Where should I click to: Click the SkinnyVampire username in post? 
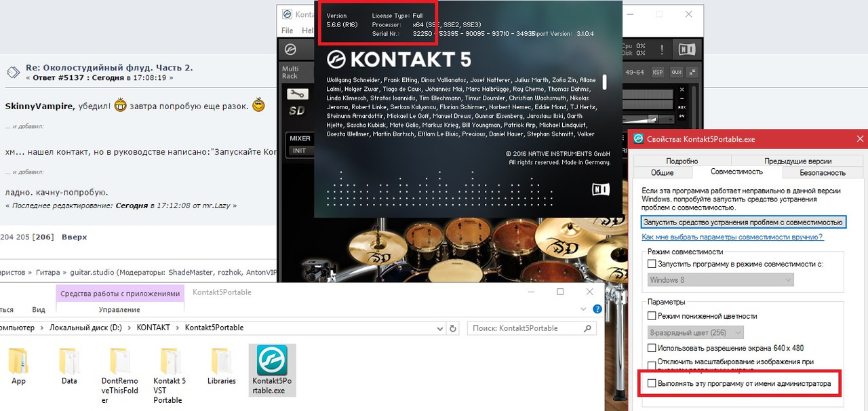coord(39,106)
